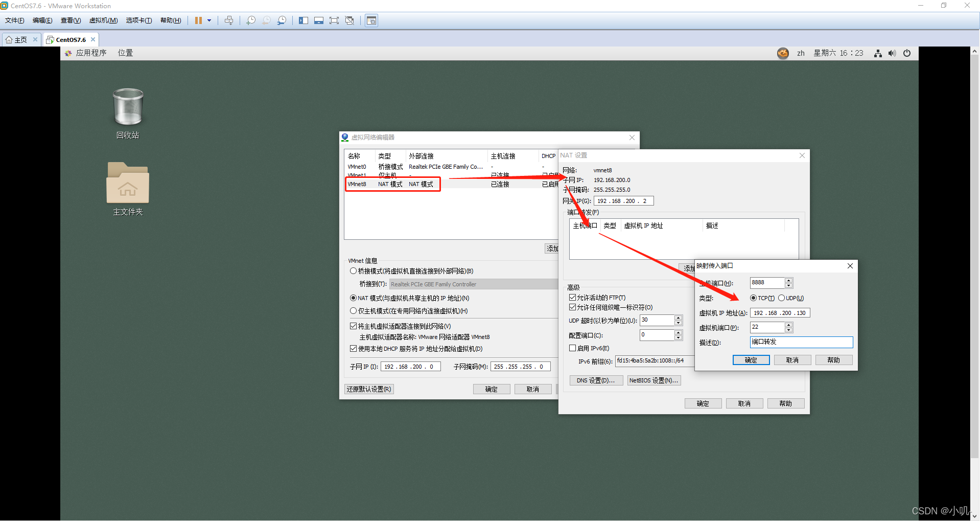This screenshot has width=980, height=521.
Task: Close the 虚拟网络编辑器 window
Action: [632, 138]
